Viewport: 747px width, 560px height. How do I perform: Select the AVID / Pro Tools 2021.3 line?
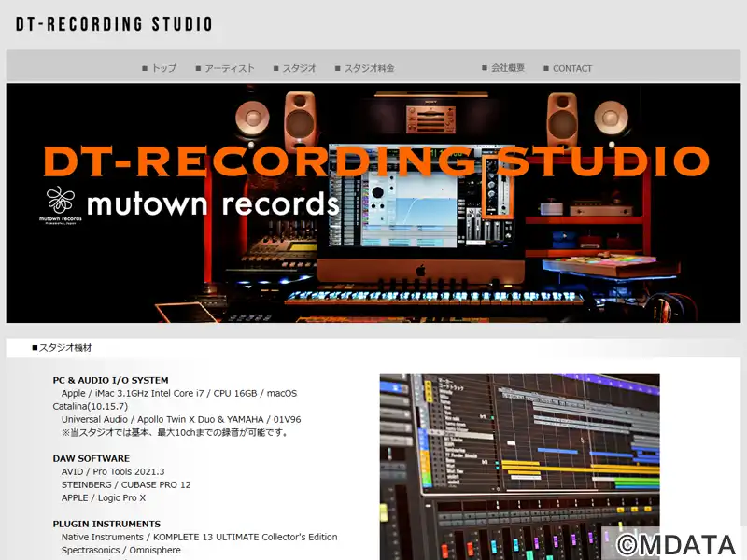point(113,471)
